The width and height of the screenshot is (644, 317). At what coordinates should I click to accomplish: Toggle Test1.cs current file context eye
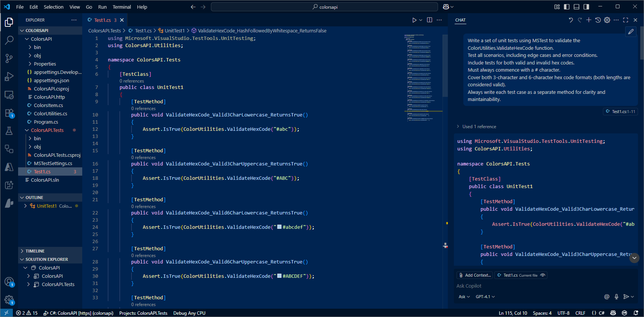(543, 275)
